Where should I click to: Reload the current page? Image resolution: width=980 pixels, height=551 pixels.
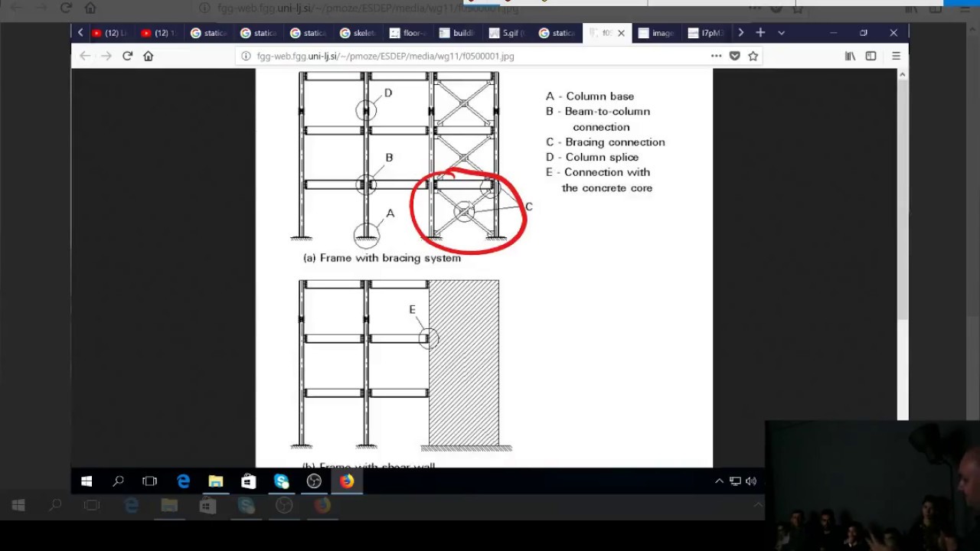pyautogui.click(x=127, y=56)
